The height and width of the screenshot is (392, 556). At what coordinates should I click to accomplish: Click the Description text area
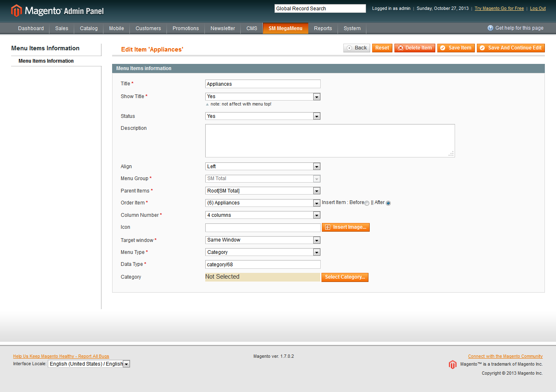[x=330, y=141]
